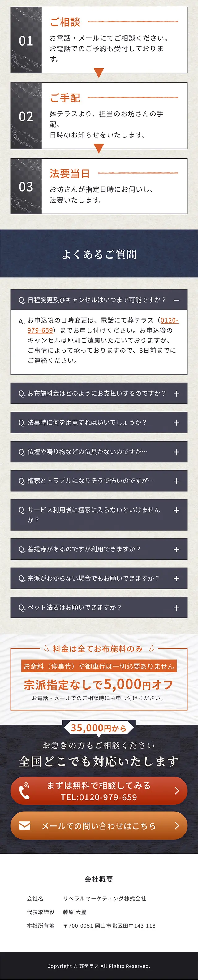Expand 檀家とトラブルになりそうで怖い question

99,481
